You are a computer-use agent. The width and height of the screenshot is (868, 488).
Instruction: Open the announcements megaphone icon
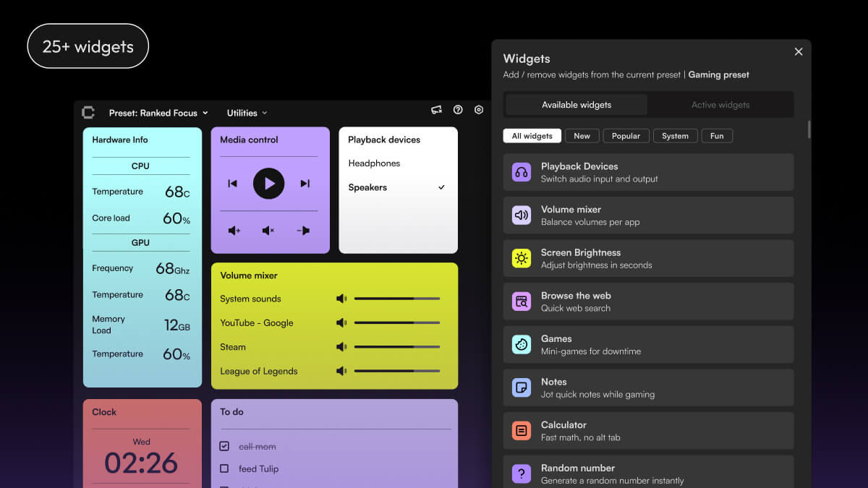coord(436,110)
